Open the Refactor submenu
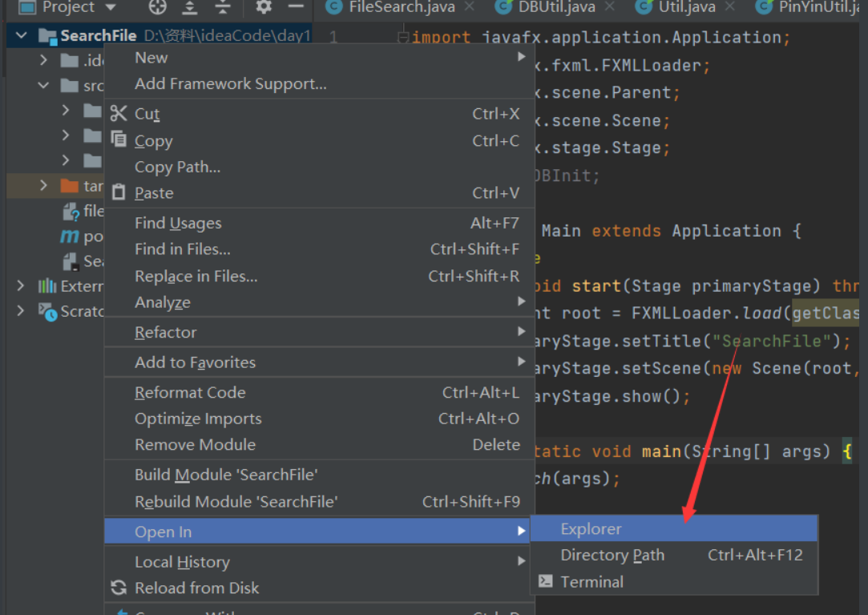This screenshot has height=615, width=868. pyautogui.click(x=320, y=332)
